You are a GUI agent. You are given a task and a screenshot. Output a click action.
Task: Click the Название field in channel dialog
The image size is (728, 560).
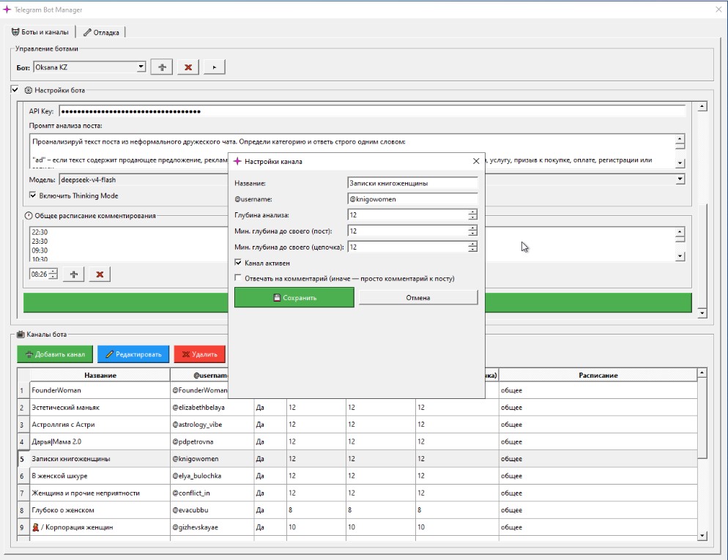tap(412, 183)
